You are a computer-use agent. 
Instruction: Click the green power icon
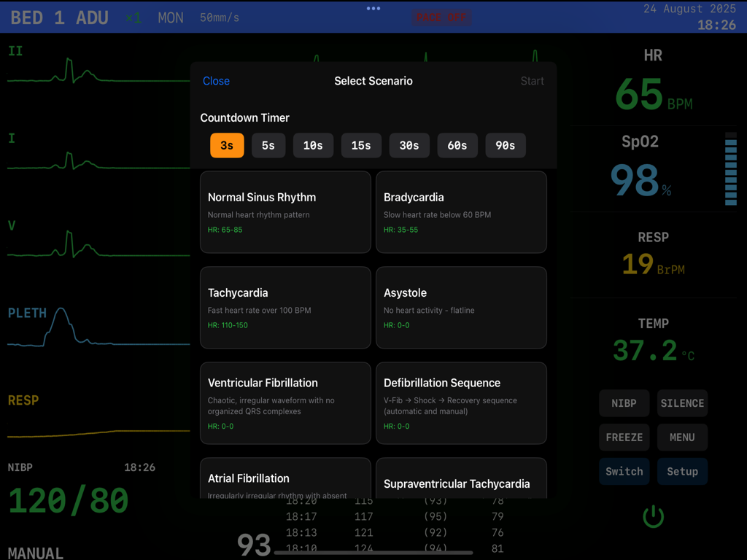pos(653,516)
